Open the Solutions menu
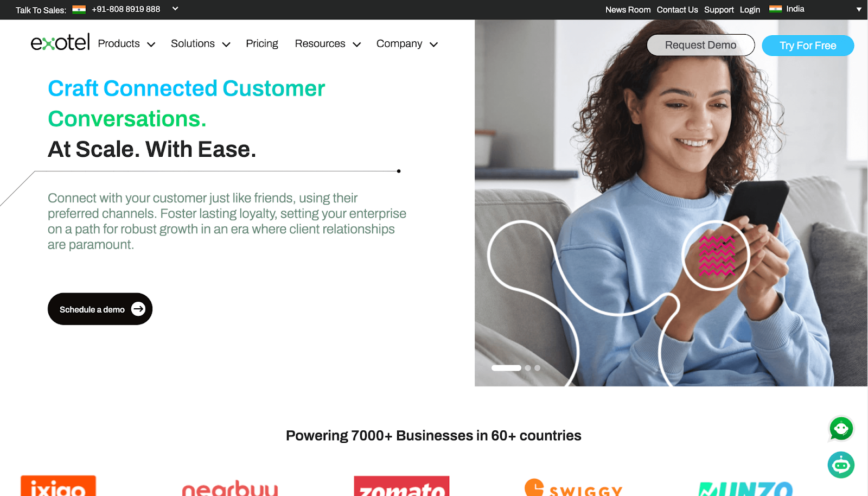The image size is (868, 496). pos(200,43)
